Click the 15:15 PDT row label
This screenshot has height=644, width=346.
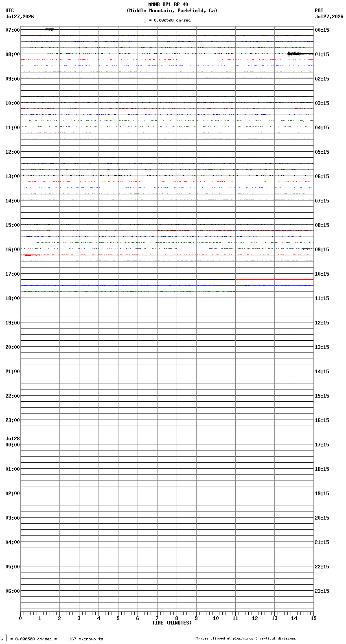(x=322, y=396)
